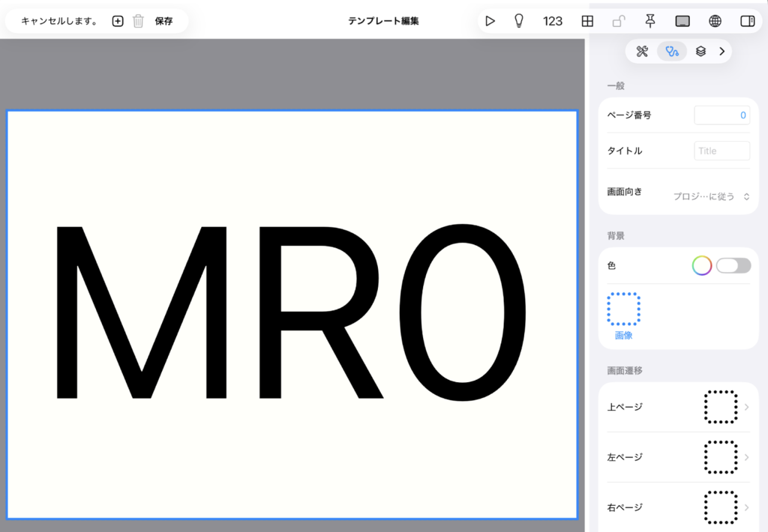
Task: Click the テンプレート編集 title text
Action: coord(383,21)
